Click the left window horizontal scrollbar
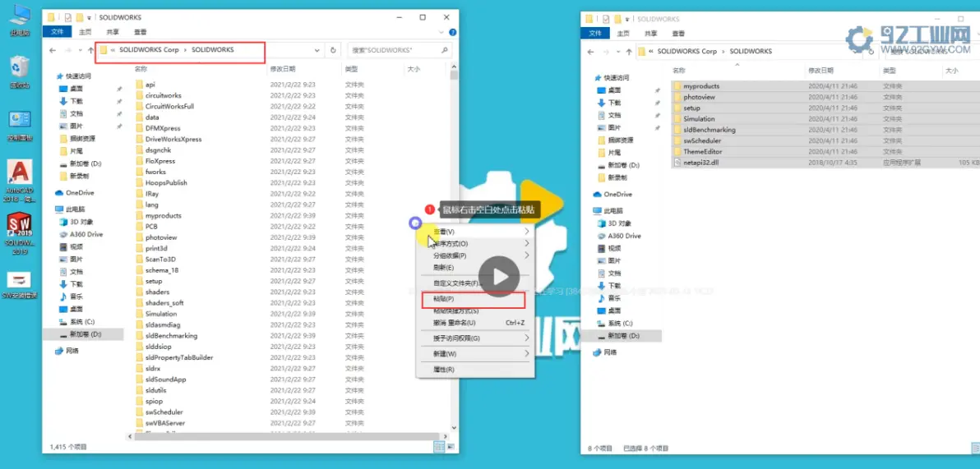Viewport: 980px width, 469px height. click(x=288, y=435)
